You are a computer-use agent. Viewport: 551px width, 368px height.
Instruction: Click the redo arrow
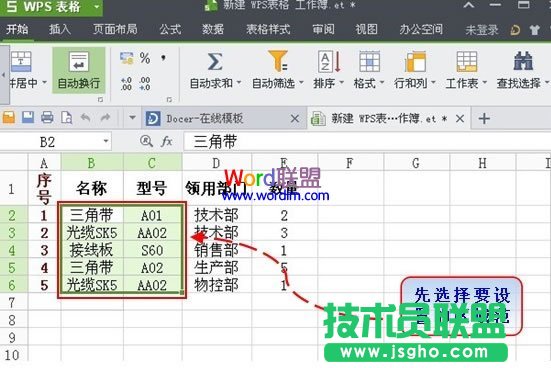coord(105,117)
